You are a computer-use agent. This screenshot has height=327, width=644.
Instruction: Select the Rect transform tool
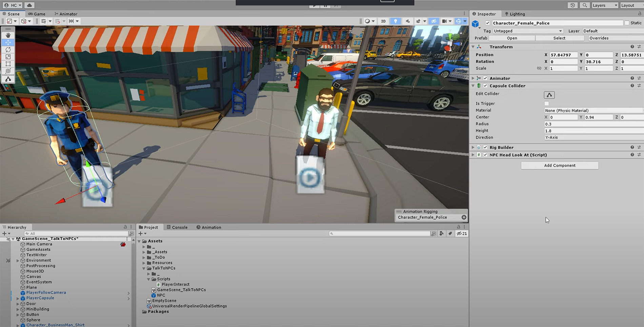click(x=8, y=64)
